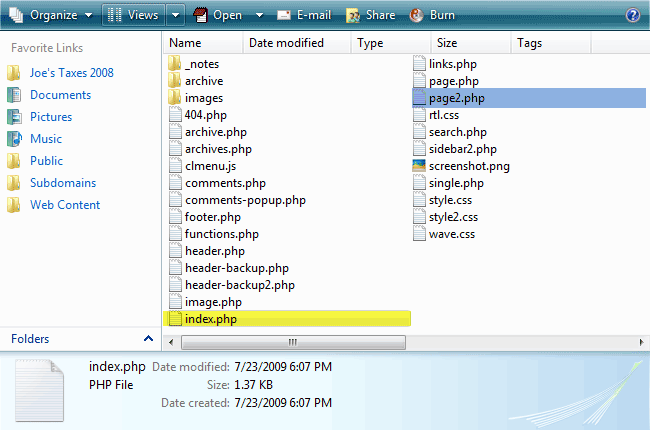Viewport: 650px width, 430px height.
Task: Open the Organize menu
Action: (51, 15)
